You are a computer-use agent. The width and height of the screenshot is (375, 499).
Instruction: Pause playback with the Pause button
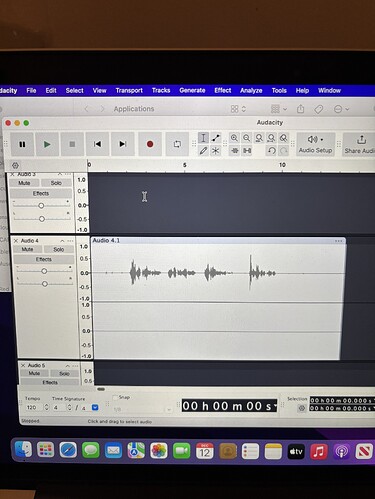click(x=22, y=144)
